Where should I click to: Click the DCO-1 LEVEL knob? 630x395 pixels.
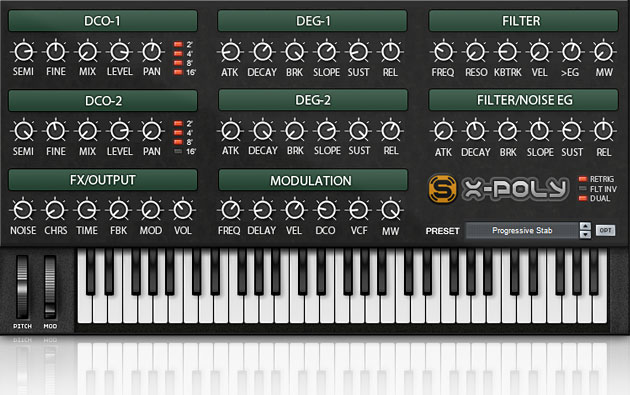pos(119,52)
